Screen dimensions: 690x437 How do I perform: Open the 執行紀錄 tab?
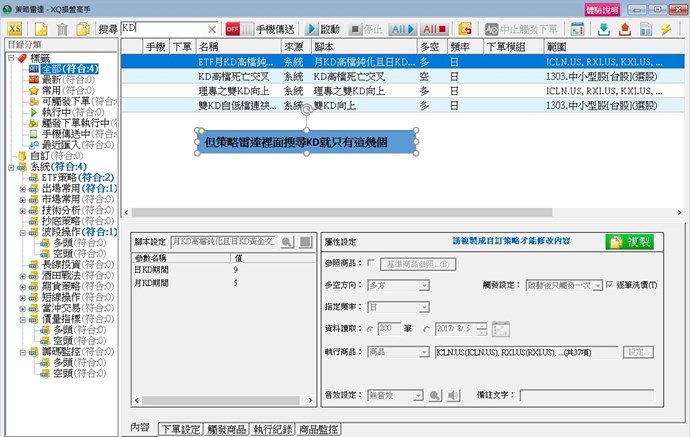274,429
